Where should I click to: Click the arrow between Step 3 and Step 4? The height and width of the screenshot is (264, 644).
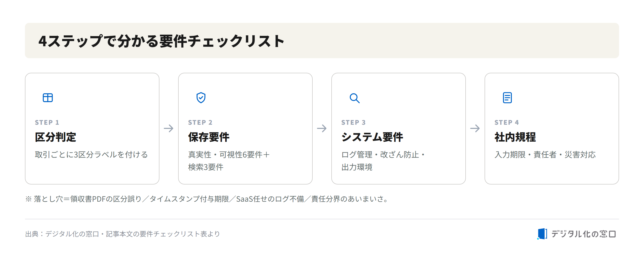pos(475,128)
